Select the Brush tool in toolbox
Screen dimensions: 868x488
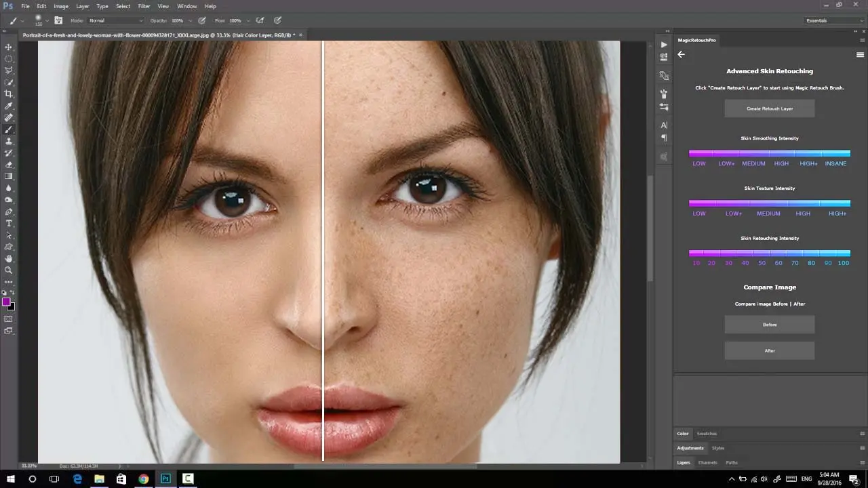9,129
